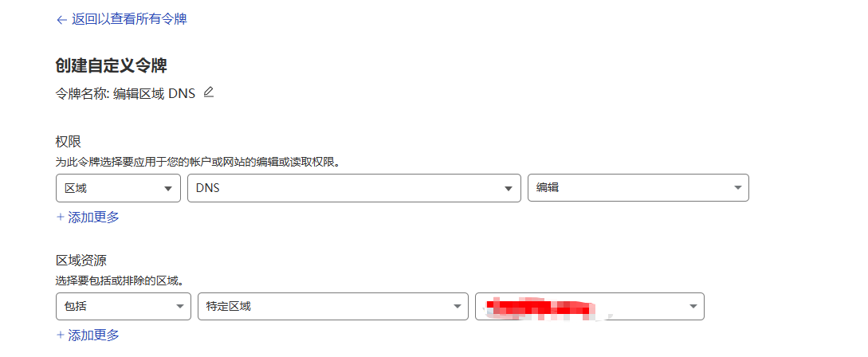Click the caret arrow of the redacted zone dropdown

tap(693, 307)
